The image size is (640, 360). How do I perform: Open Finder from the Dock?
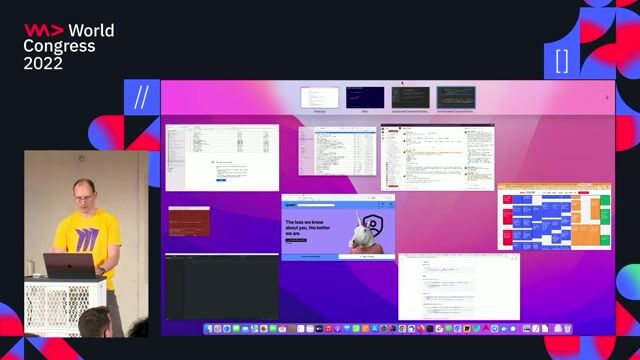tap(209, 329)
